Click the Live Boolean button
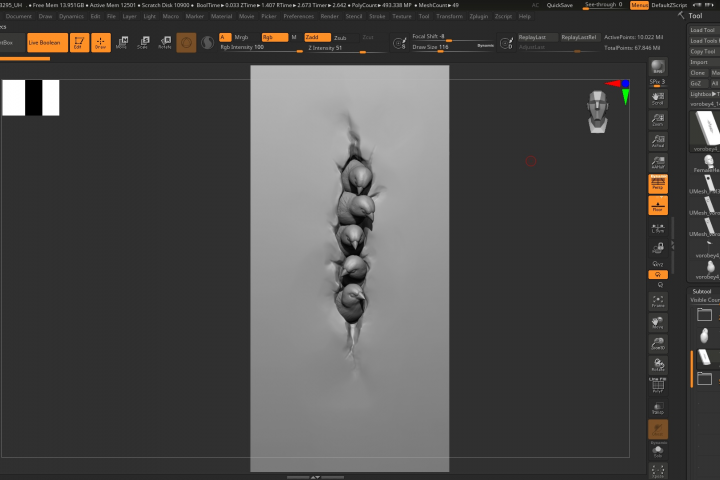The width and height of the screenshot is (720, 480). pos(47,43)
